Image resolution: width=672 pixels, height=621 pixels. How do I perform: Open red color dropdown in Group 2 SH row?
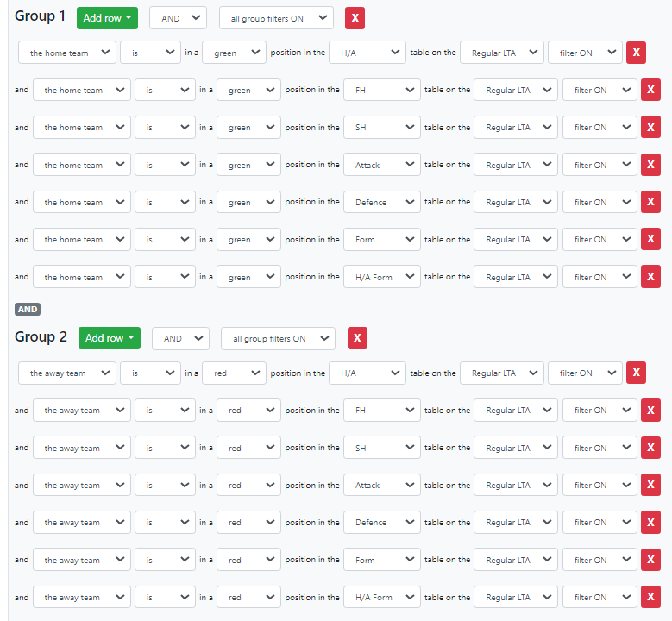click(x=248, y=448)
